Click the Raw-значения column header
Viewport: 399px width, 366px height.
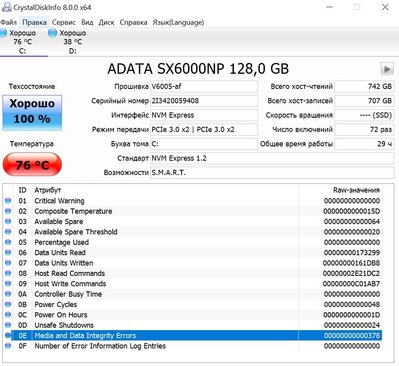pyautogui.click(x=356, y=190)
